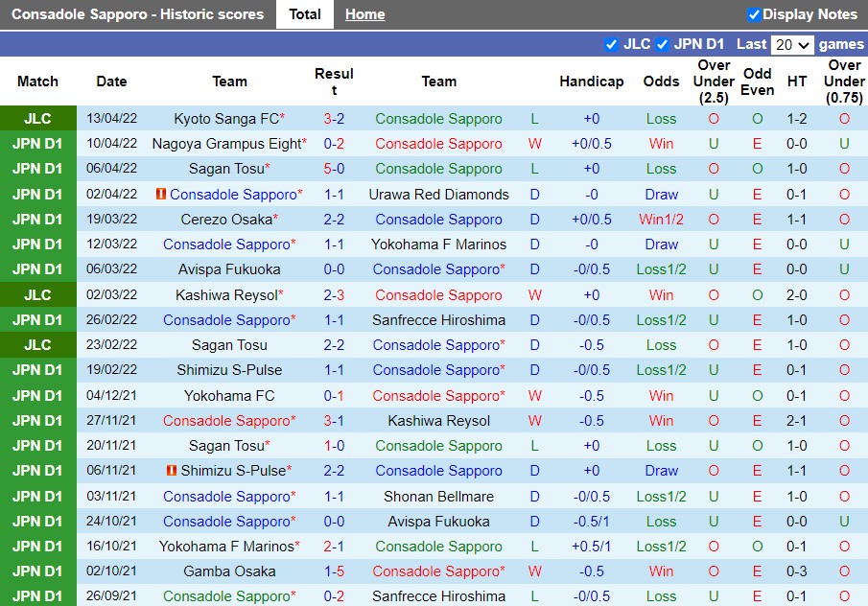Select the Total tab
Screen dimensions: 868x606
pos(304,13)
